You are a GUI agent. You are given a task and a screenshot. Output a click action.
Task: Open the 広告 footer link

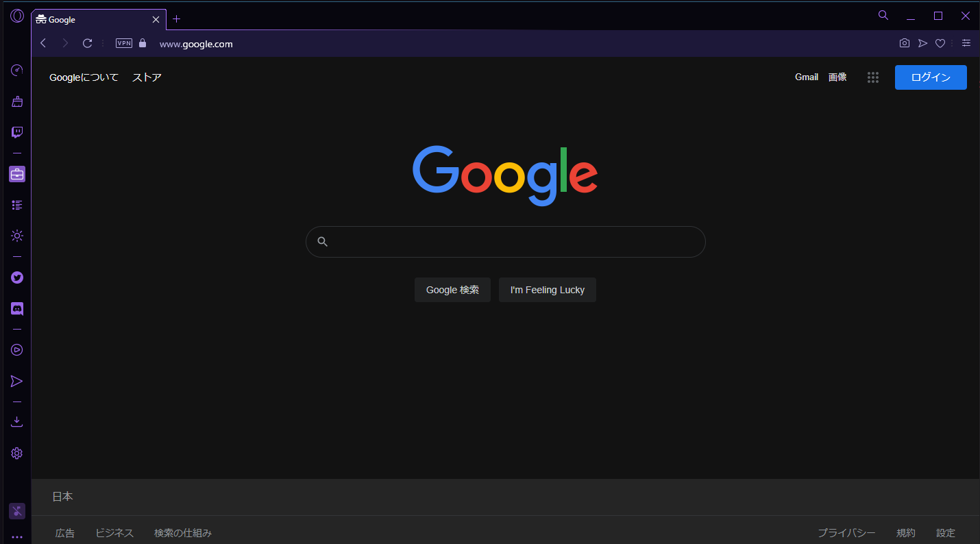click(65, 533)
